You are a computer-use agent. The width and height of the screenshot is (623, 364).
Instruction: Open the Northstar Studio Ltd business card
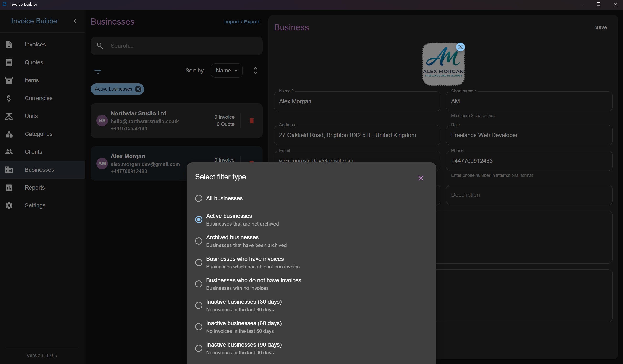point(177,121)
